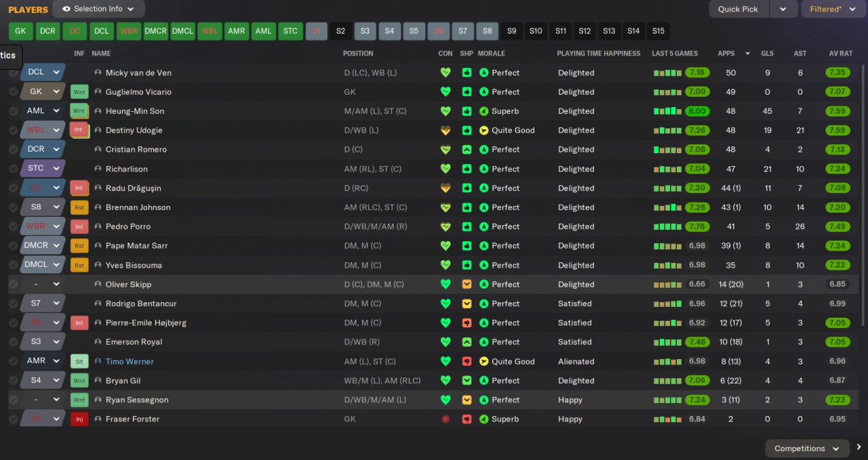Select the S15 substitute slot
Viewport: 868px width, 460px height.
tap(658, 31)
